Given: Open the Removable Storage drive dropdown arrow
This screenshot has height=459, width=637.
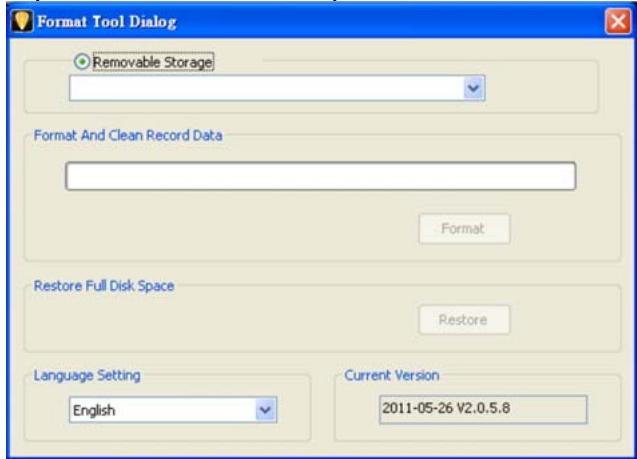Looking at the screenshot, I should (x=474, y=88).
